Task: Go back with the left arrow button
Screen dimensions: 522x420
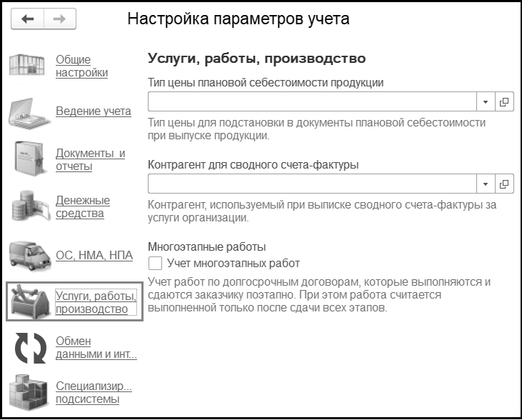Action: [x=27, y=19]
